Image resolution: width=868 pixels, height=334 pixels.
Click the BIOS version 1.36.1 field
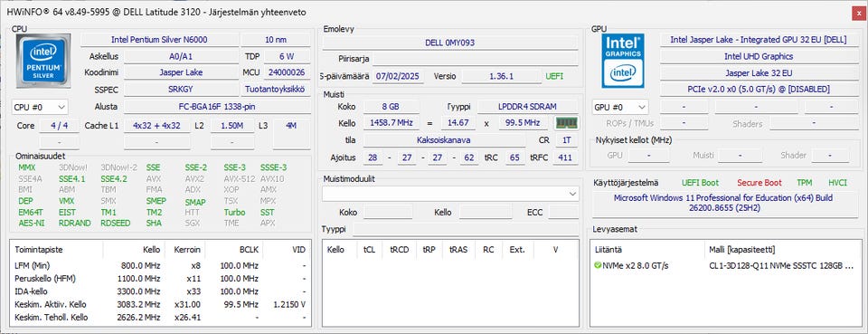tap(502, 76)
